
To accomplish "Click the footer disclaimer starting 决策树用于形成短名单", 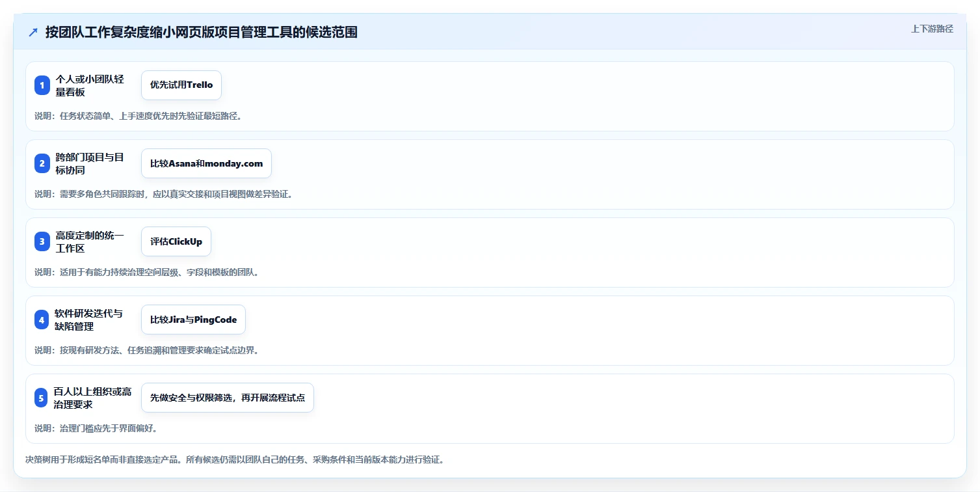I will (x=234, y=459).
